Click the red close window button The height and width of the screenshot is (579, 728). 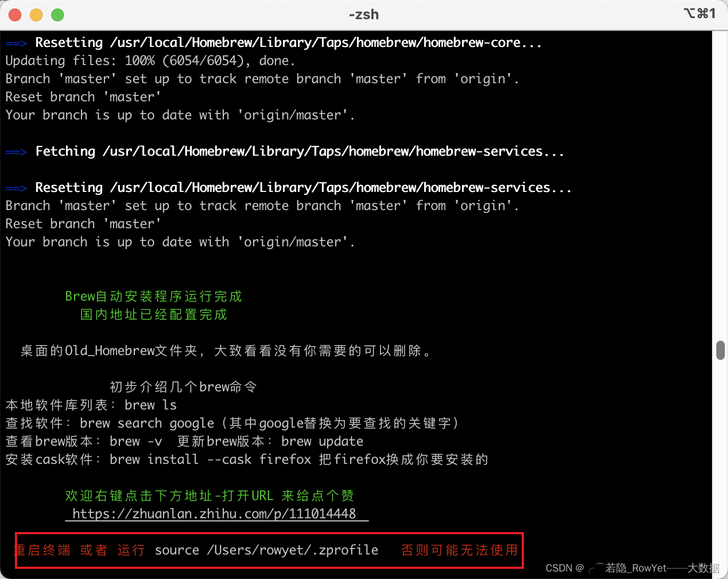coord(15,15)
